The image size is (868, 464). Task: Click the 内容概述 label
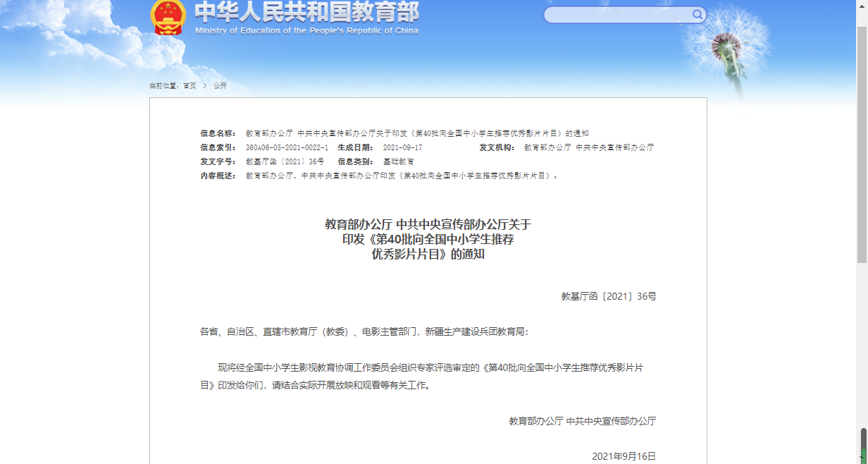218,176
